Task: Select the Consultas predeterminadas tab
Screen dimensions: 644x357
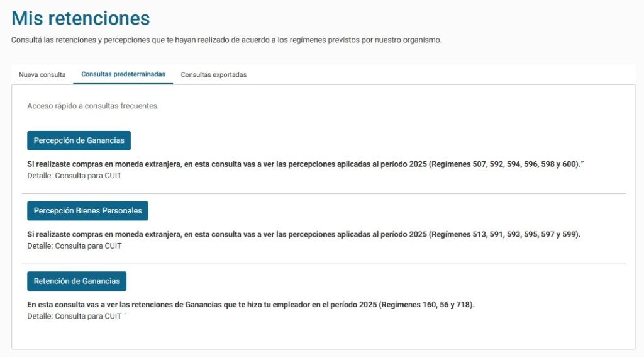Action: click(123, 74)
